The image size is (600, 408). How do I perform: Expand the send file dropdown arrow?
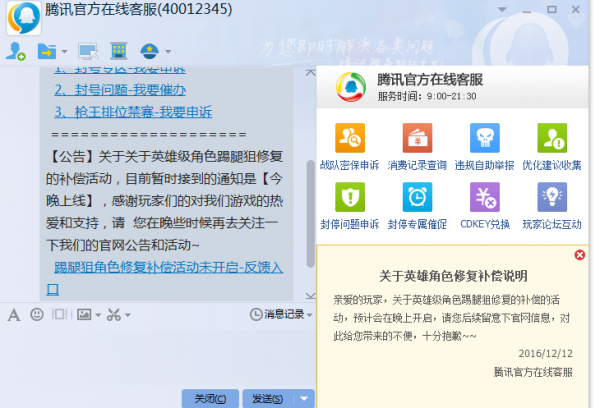[64, 51]
